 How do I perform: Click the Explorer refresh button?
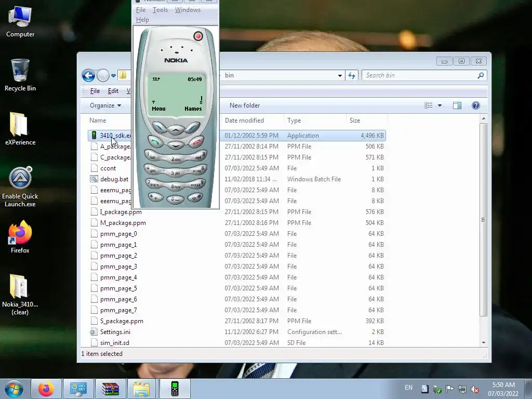(352, 75)
